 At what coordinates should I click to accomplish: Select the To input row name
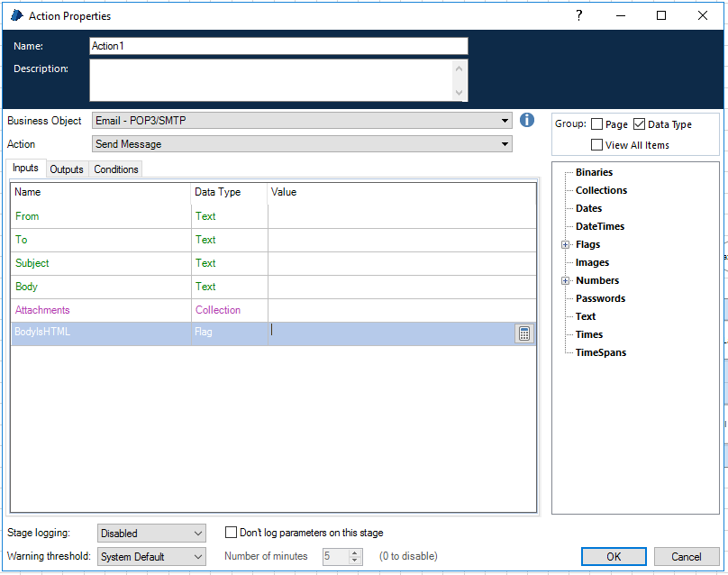pos(22,240)
